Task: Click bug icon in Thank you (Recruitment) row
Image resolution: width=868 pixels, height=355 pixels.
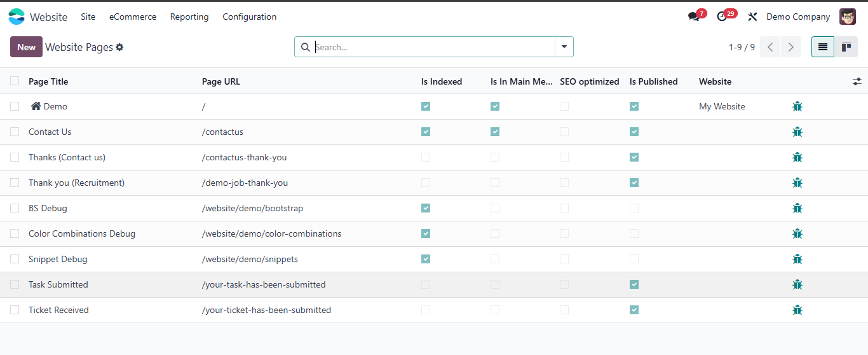Action: coord(797,183)
